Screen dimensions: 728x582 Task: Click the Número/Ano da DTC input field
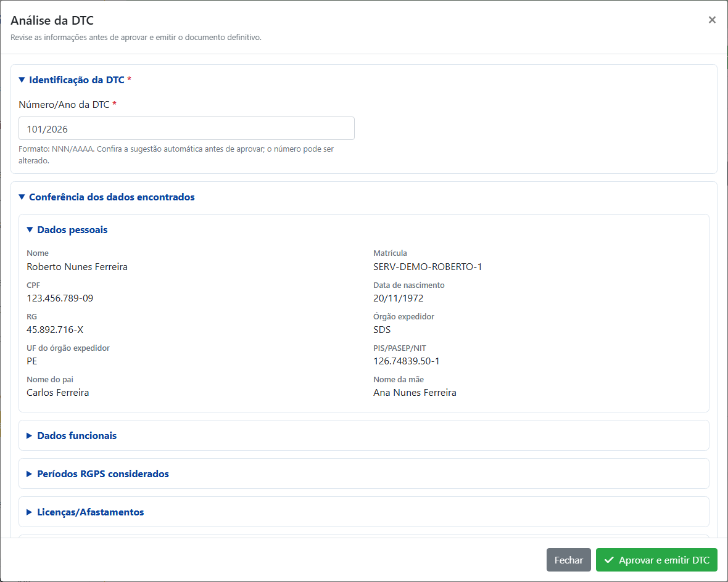pyautogui.click(x=186, y=129)
